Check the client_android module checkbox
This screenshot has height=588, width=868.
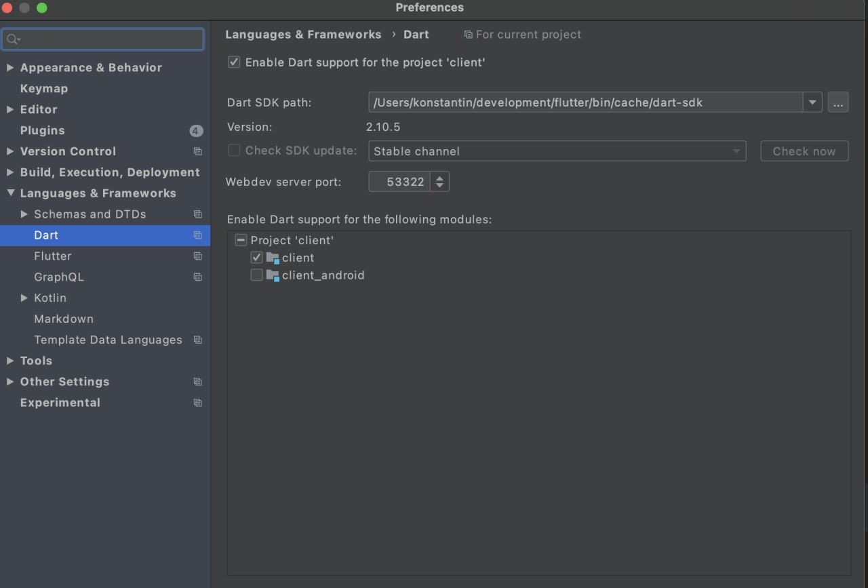tap(256, 275)
